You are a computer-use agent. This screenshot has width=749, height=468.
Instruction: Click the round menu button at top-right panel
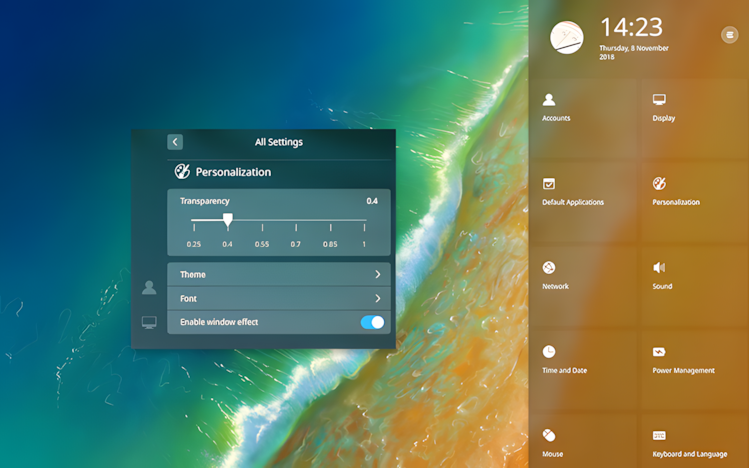tap(729, 34)
